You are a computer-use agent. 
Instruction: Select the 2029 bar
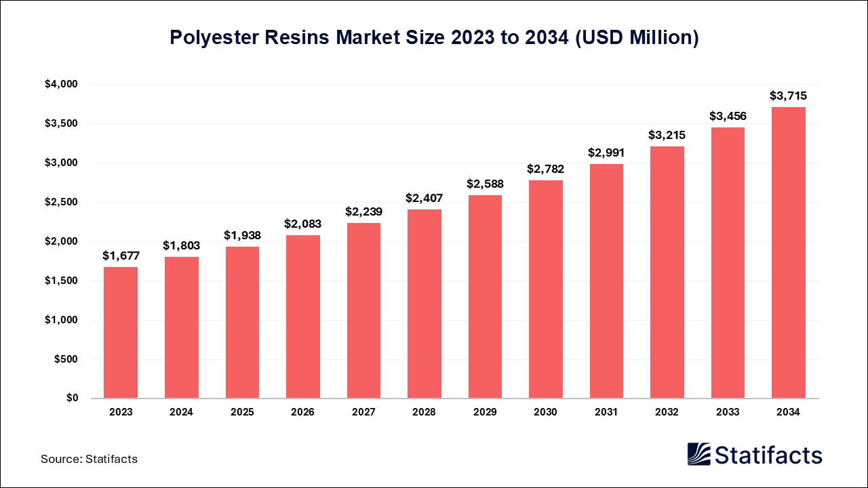(486, 297)
